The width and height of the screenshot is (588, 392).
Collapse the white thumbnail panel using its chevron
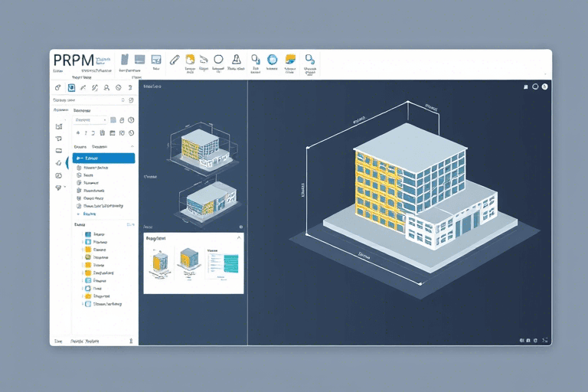point(238,238)
